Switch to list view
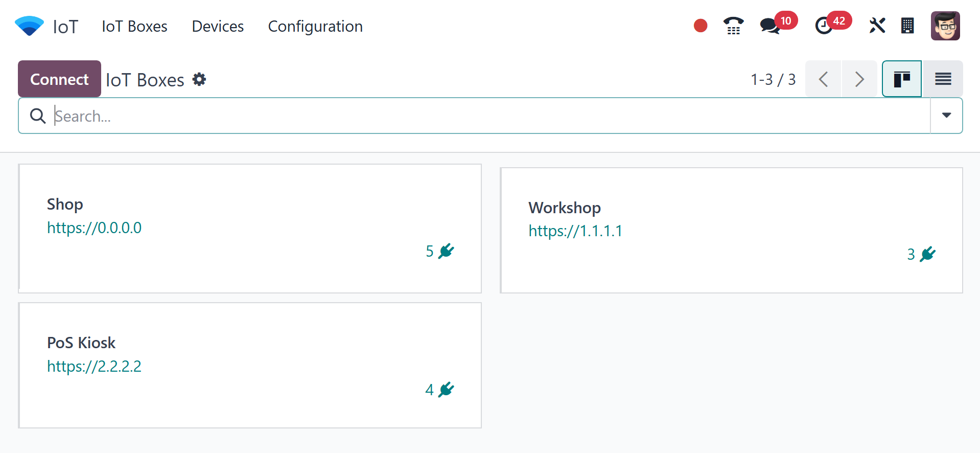Screen dimensions: 980x453 coord(943,79)
